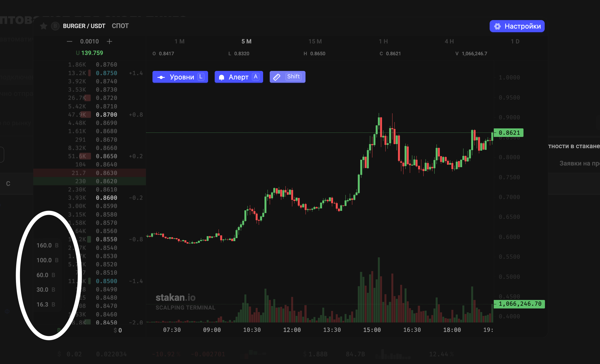600x364 pixels.
Task: Click order book price 0.8600
Action: (107, 198)
